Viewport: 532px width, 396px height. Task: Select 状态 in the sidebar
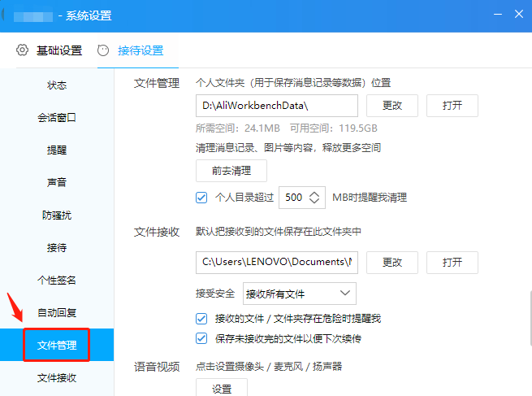tap(57, 85)
